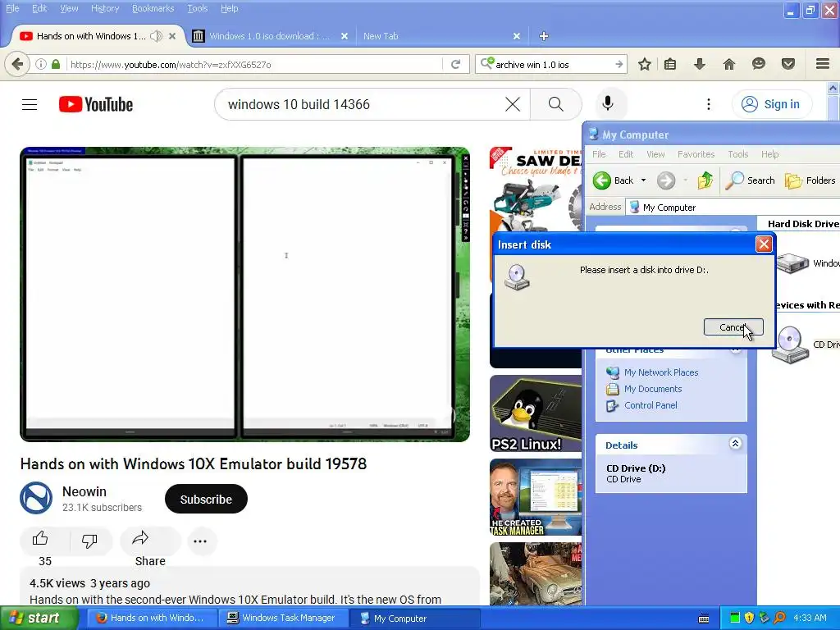Open Back history dropdown arrow in My Computer
Viewport: 840px width, 630px height.
[643, 180]
